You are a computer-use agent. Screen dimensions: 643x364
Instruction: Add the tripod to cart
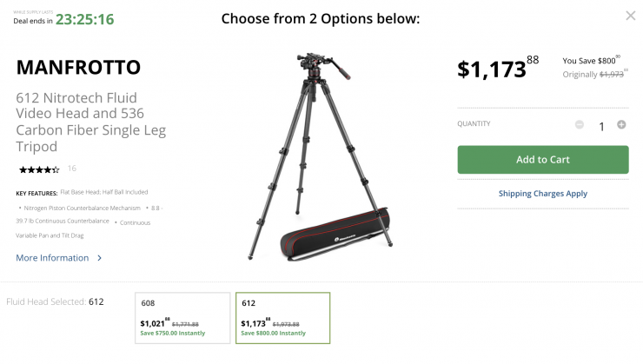(x=542, y=160)
